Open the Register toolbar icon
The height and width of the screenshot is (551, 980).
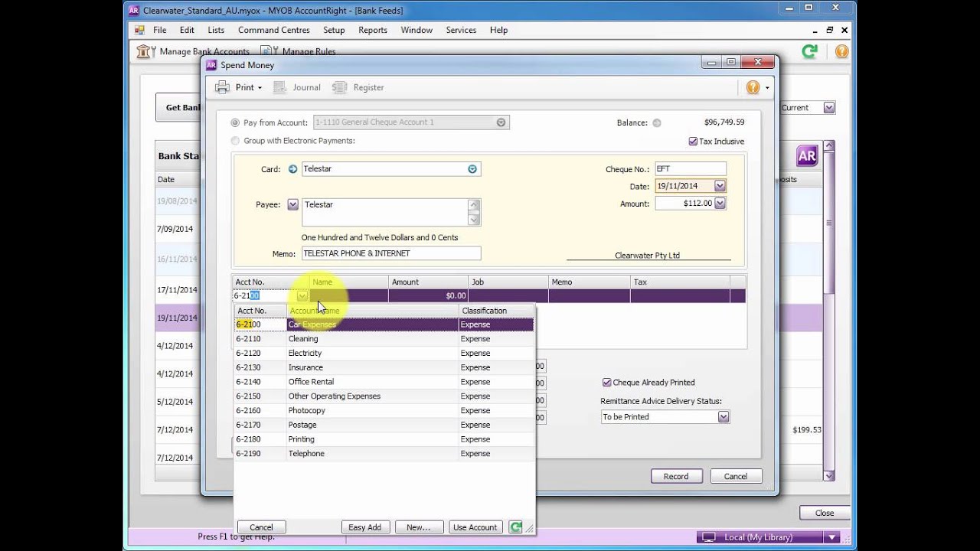click(339, 87)
